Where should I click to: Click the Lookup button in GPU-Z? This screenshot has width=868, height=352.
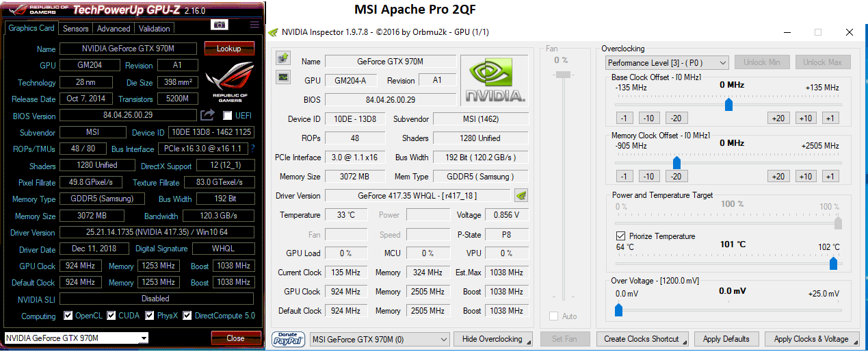229,49
